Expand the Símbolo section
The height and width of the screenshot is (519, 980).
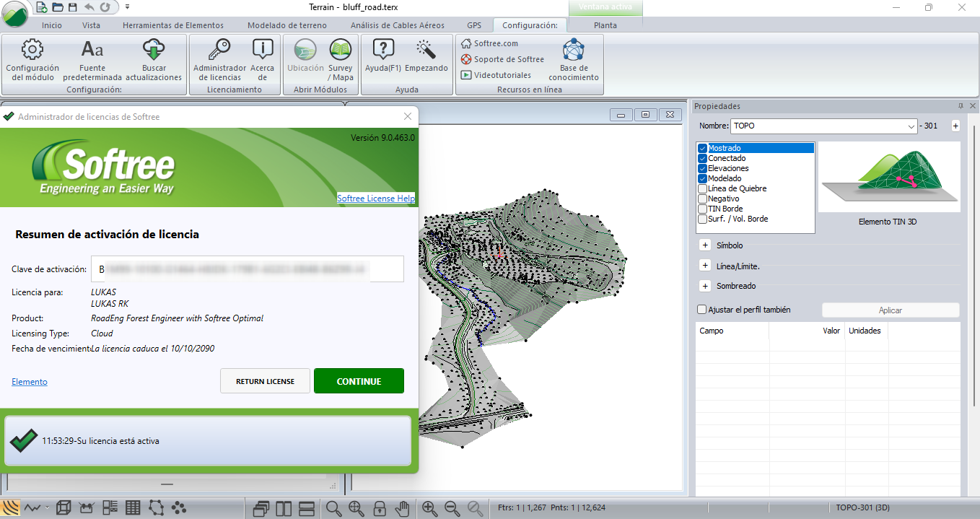pyautogui.click(x=704, y=245)
